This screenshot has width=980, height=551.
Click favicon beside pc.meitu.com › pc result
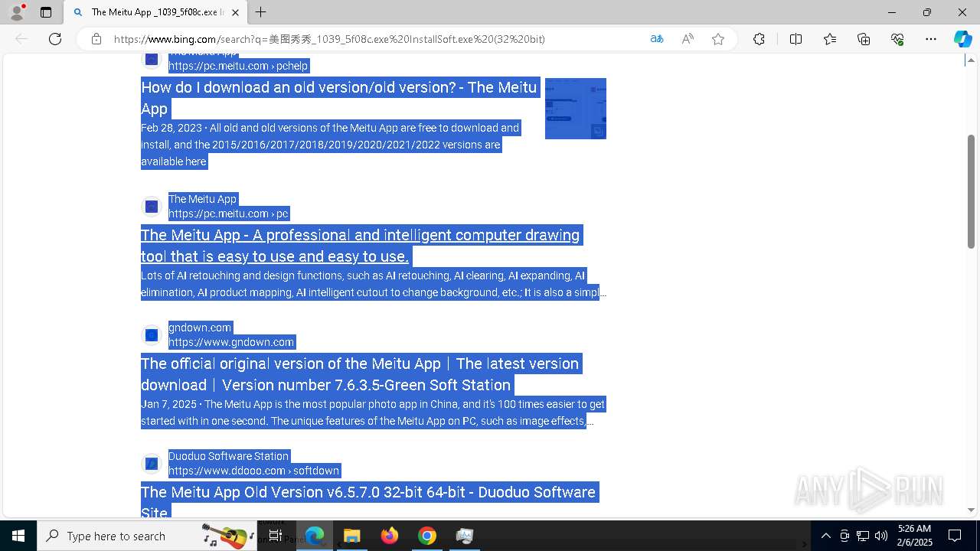point(152,207)
